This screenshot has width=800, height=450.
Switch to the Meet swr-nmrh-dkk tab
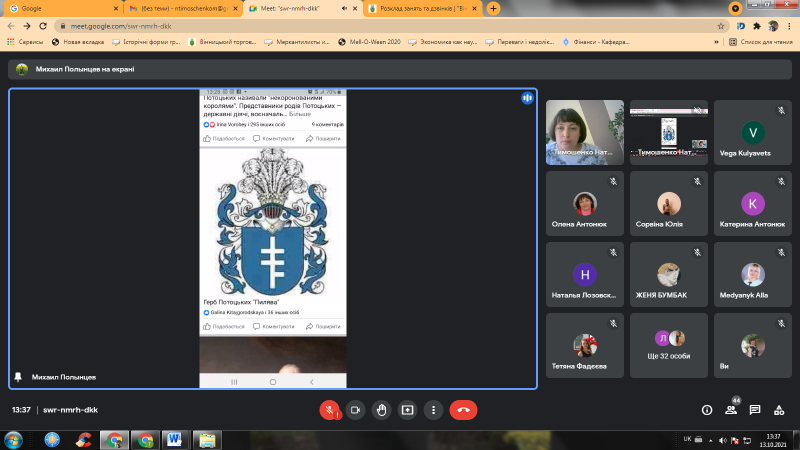click(x=303, y=9)
